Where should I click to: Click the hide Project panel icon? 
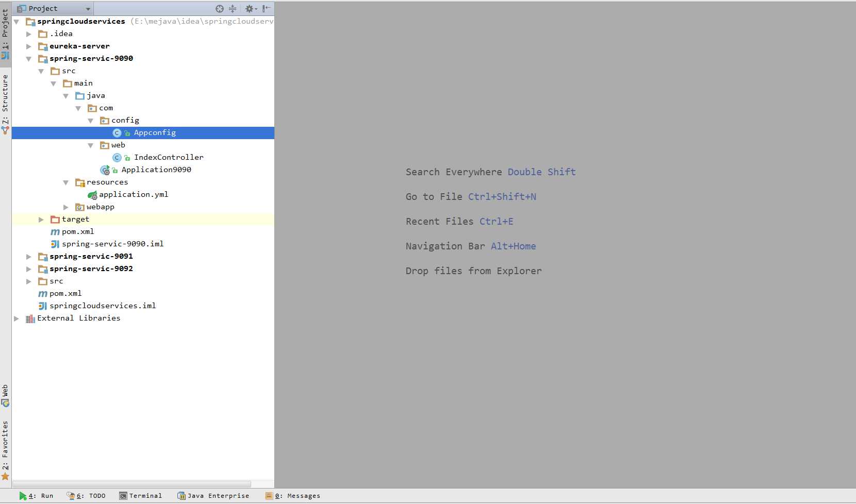point(266,9)
